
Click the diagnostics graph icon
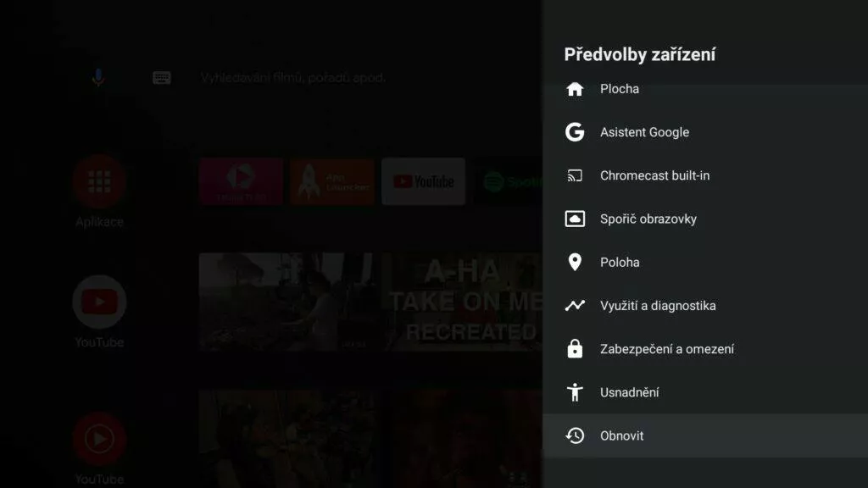point(575,305)
